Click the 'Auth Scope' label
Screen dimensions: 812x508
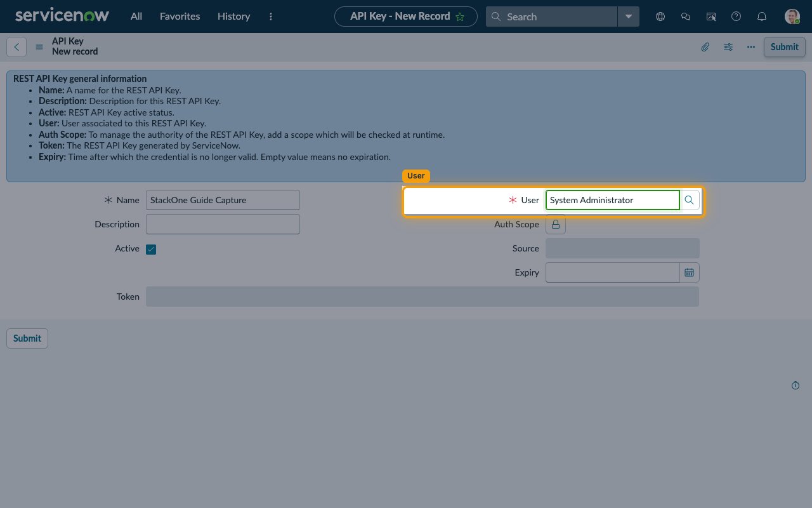[x=516, y=224]
